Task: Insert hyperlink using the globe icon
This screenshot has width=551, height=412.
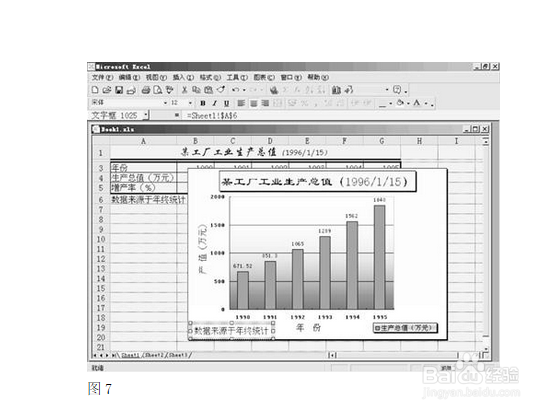Action: [274, 90]
